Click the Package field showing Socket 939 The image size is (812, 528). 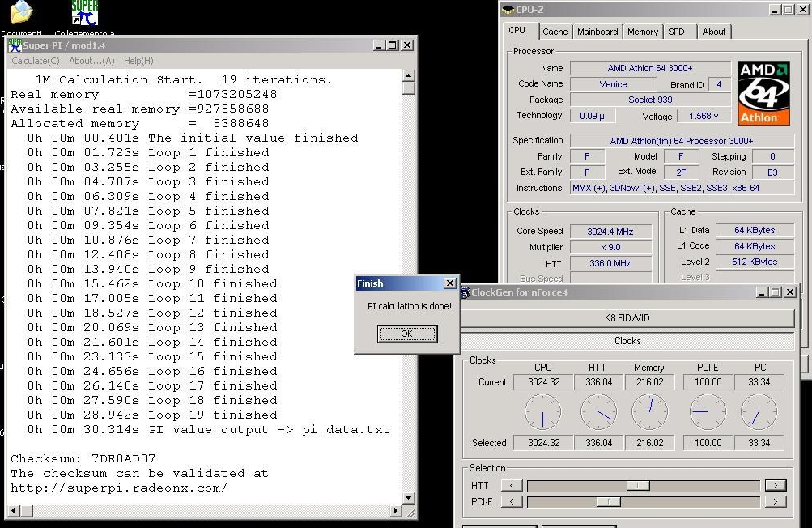pos(650,100)
